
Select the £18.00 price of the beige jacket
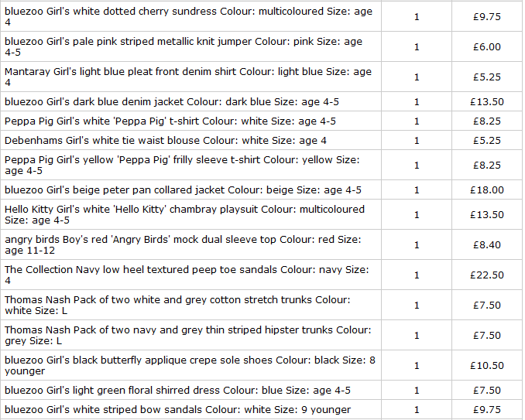point(487,190)
